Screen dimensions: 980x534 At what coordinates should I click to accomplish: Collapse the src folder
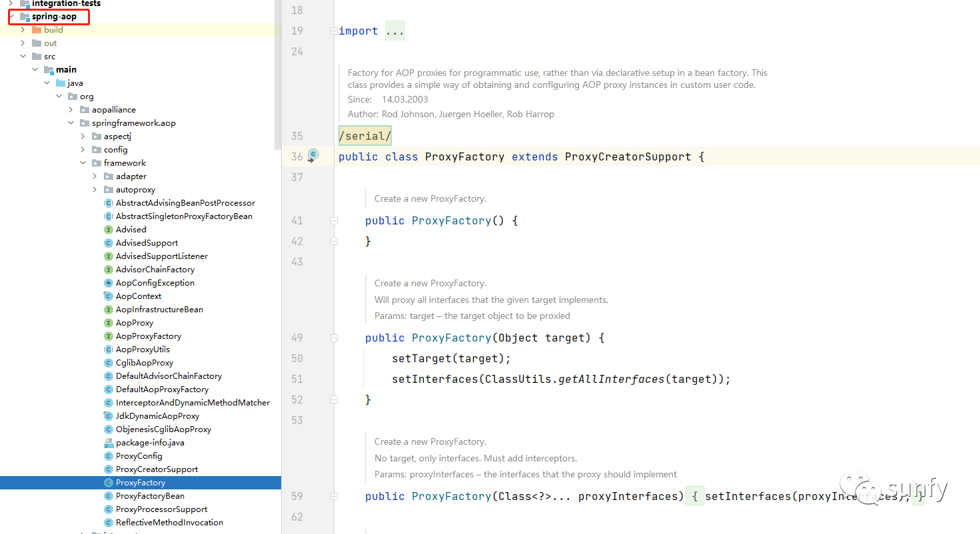tap(23, 57)
